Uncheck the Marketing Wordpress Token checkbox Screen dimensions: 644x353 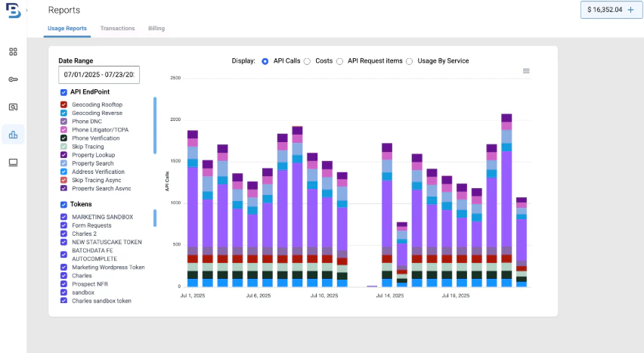coord(63,267)
